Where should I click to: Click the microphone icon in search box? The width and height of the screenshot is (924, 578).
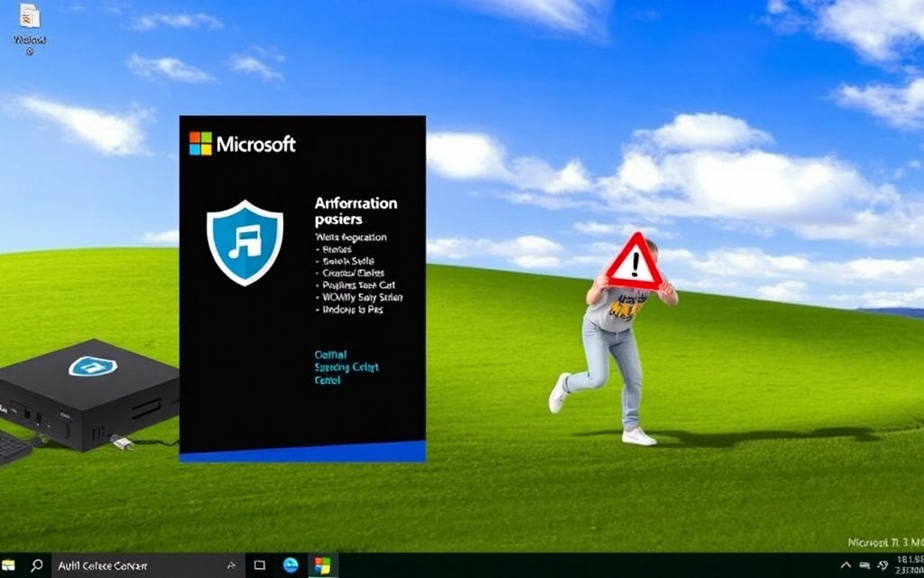coord(232,565)
